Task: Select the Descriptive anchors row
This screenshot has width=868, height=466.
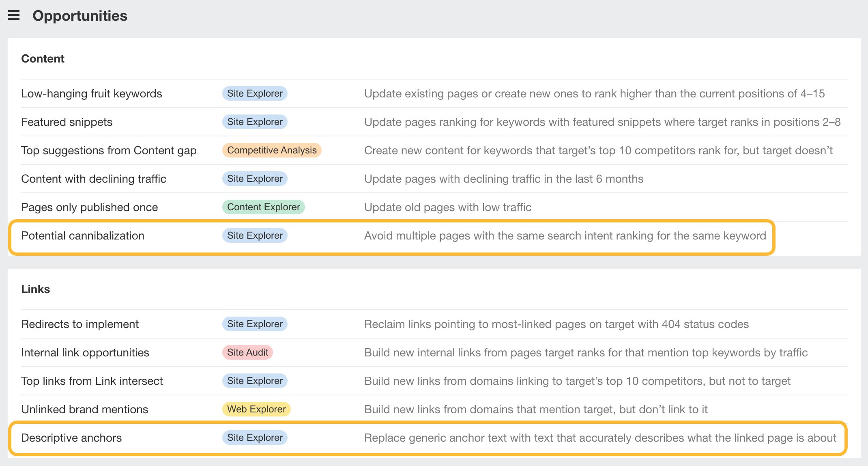Action: pyautogui.click(x=71, y=438)
